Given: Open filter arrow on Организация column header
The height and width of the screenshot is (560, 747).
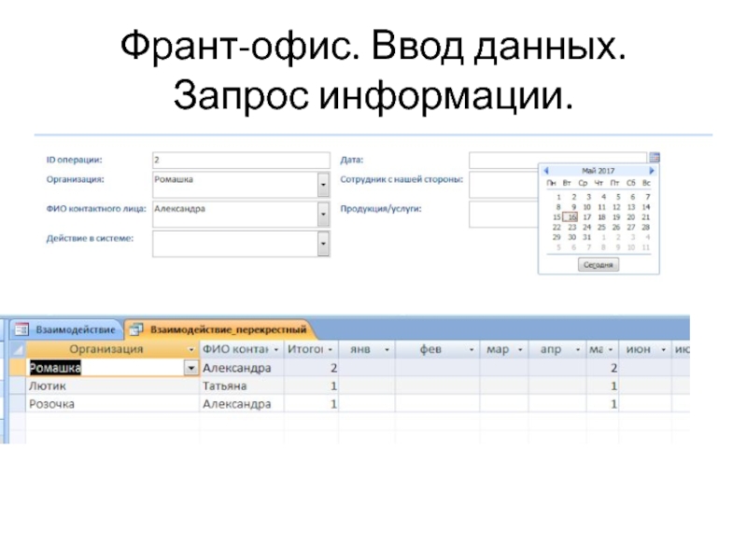Looking at the screenshot, I should pos(191,349).
